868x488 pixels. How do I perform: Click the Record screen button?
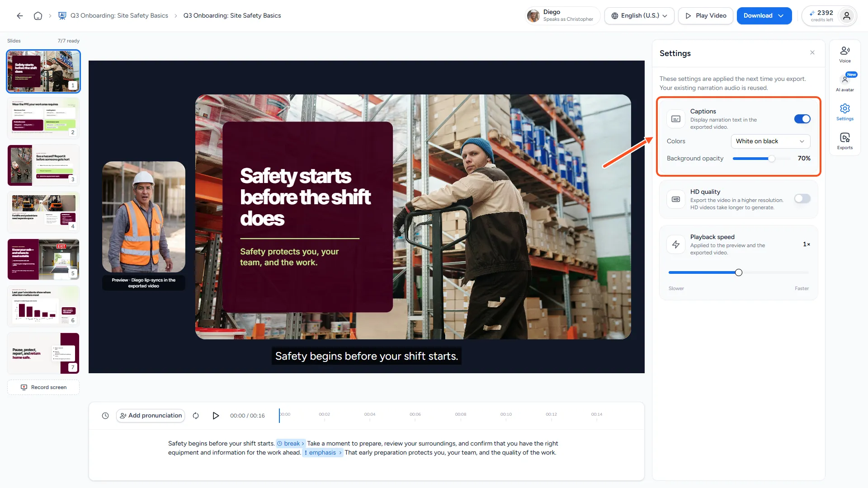[43, 387]
